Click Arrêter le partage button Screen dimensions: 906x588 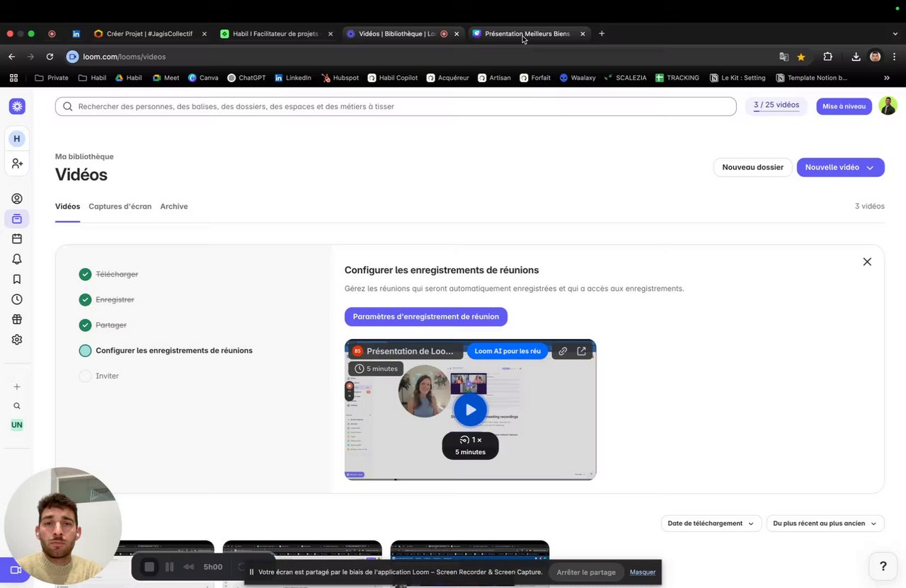586,572
